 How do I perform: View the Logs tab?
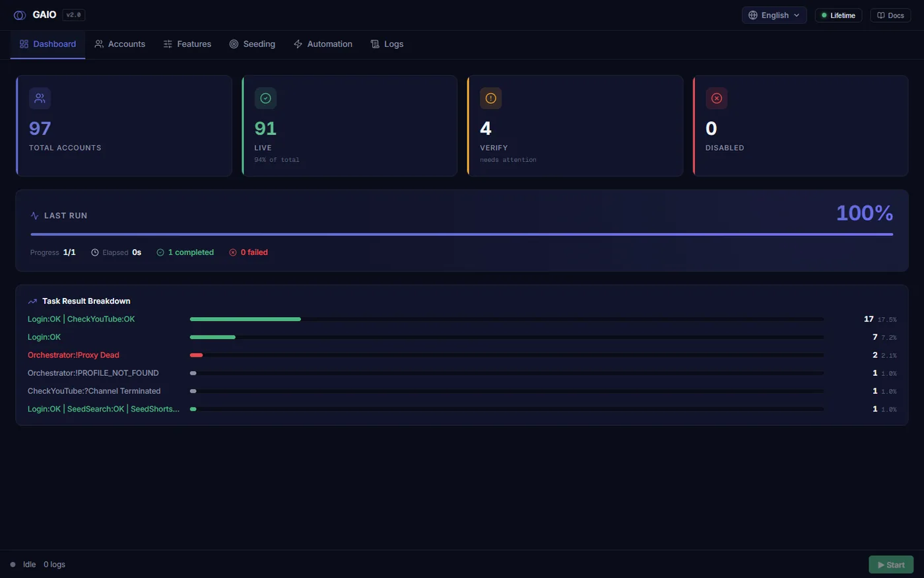click(387, 44)
